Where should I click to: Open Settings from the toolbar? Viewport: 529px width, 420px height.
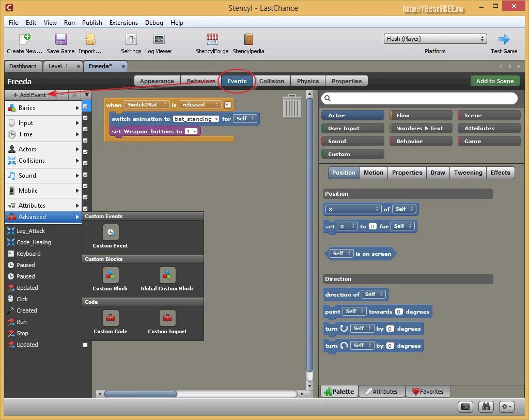(131, 39)
